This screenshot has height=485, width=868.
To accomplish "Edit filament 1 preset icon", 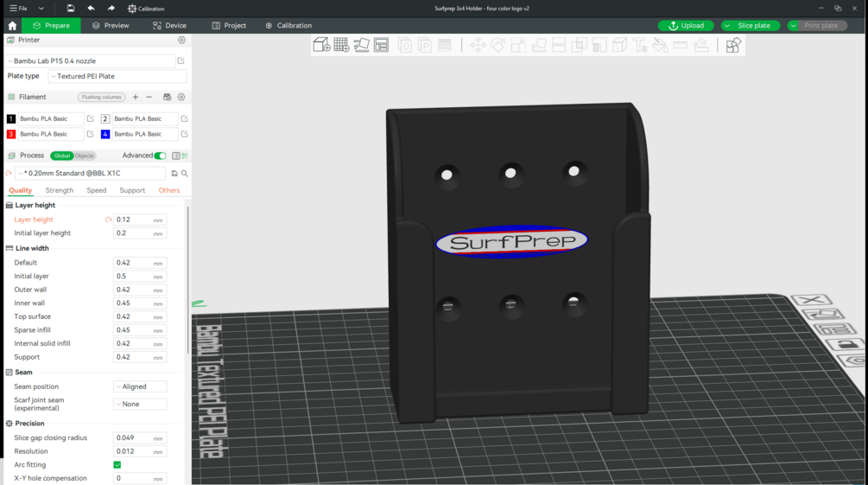I will pyautogui.click(x=90, y=118).
